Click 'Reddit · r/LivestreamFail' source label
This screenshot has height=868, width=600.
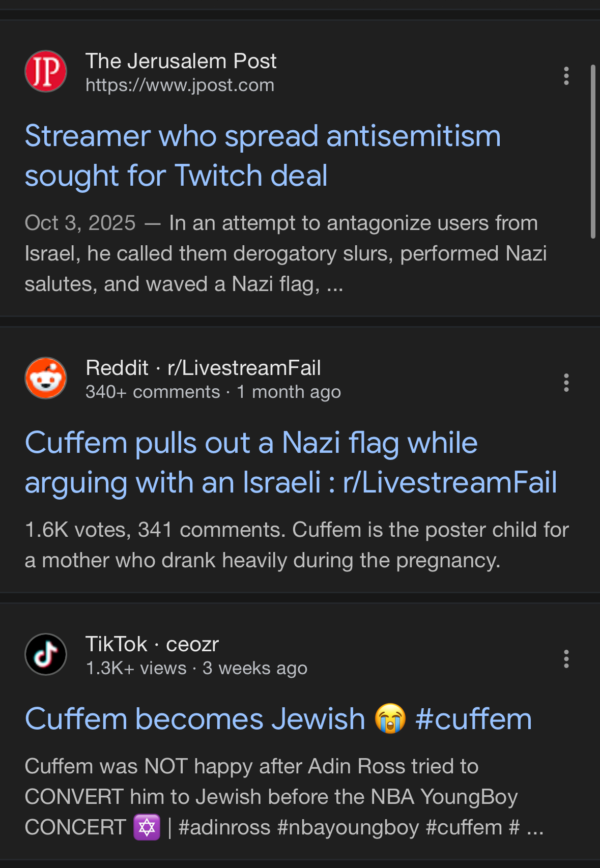(203, 368)
